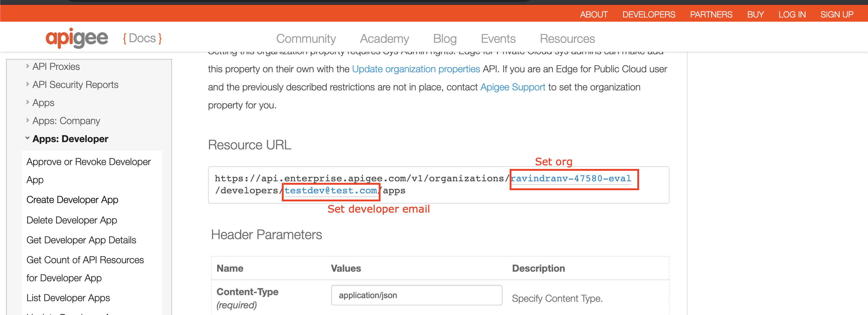The height and width of the screenshot is (315, 868).
Task: Click SIGN UP in the top bar
Action: (x=837, y=14)
